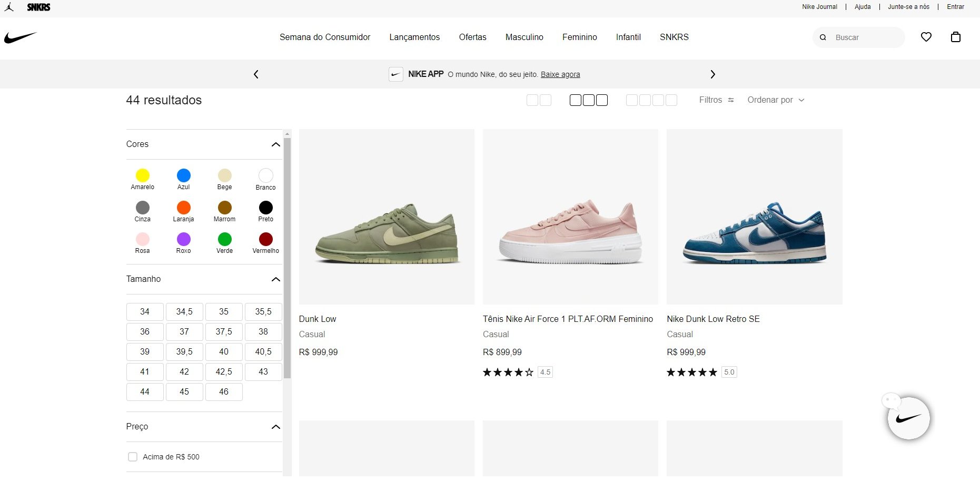Open the SNKRS logo link in top bar
Image resolution: width=980 pixels, height=500 pixels.
coord(38,7)
